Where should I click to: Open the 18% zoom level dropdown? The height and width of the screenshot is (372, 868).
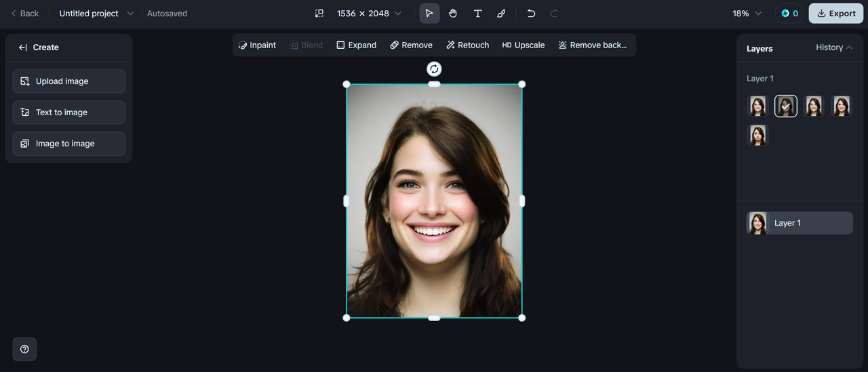point(747,14)
